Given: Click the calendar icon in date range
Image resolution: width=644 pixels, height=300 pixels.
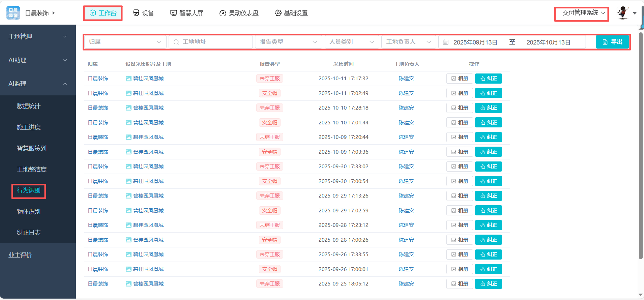Looking at the screenshot, I should click(x=446, y=42).
